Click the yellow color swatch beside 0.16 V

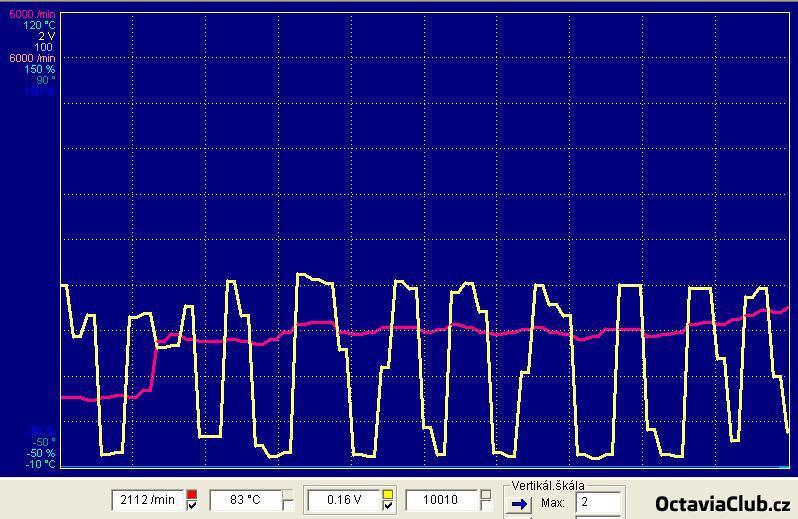pyautogui.click(x=387, y=494)
